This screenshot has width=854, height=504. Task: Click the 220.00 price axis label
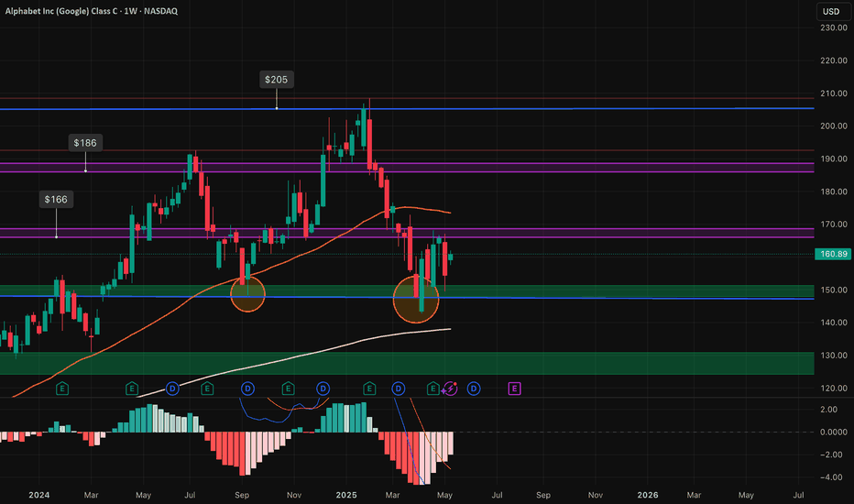833,60
